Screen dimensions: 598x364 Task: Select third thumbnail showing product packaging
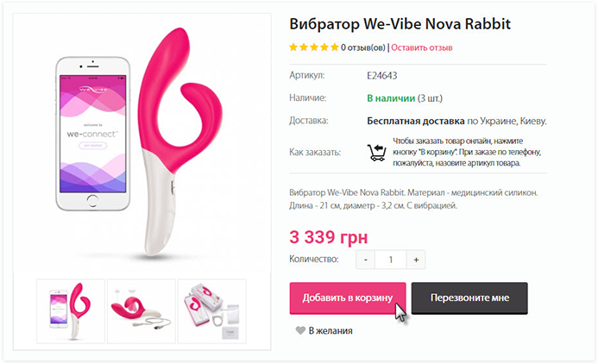(212, 311)
